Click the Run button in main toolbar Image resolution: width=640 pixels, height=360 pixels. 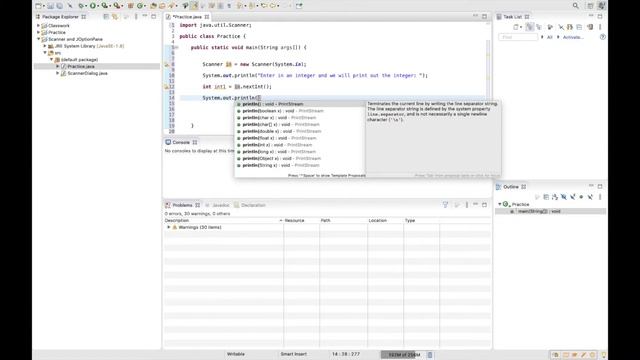coord(93,6)
